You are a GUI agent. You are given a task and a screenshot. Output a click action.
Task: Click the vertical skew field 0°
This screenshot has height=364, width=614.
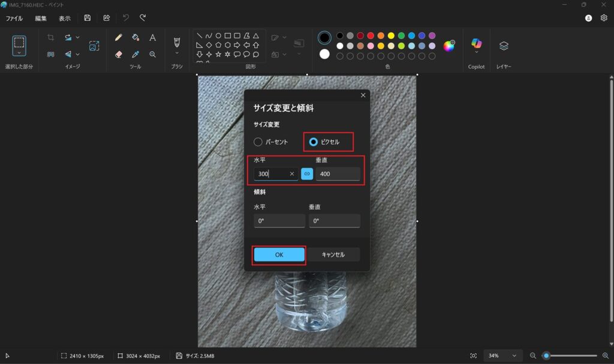(335, 221)
